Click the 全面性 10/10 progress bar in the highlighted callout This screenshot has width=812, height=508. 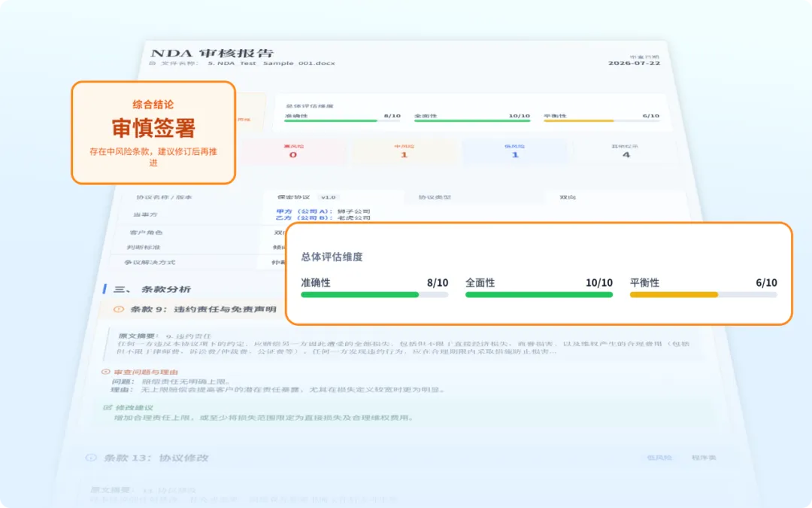point(538,294)
